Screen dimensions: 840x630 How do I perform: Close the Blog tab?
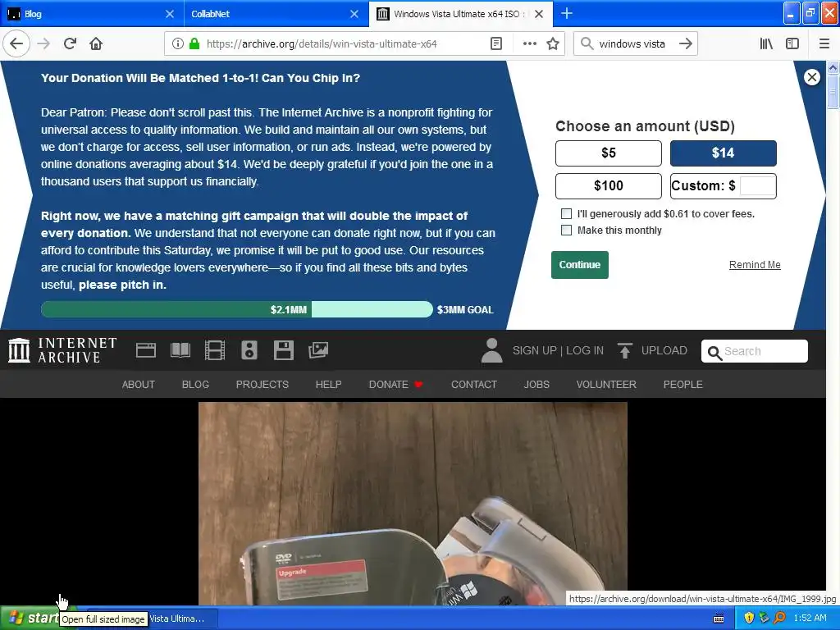[x=169, y=14]
